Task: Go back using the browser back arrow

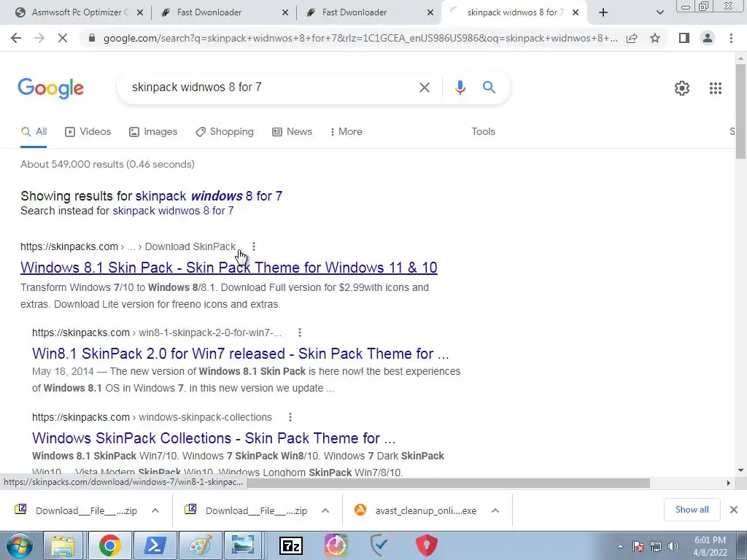Action: coord(16,38)
